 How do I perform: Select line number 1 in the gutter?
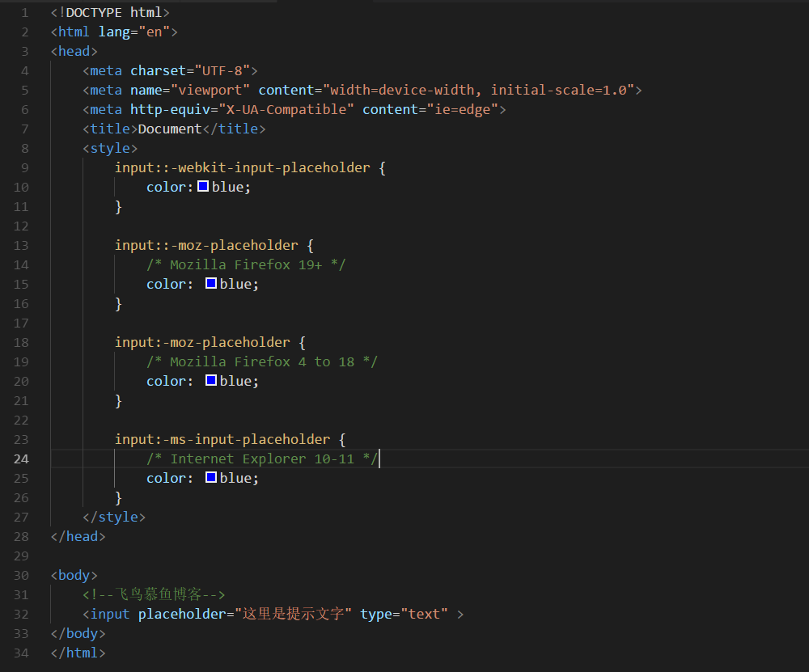(x=24, y=12)
